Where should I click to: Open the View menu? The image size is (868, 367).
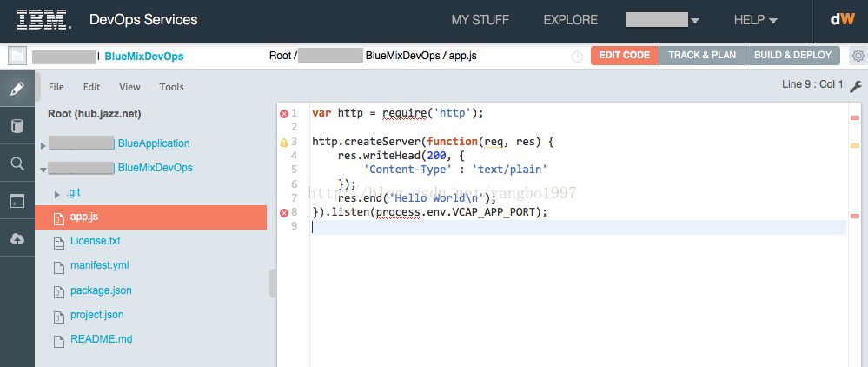pyautogui.click(x=129, y=87)
